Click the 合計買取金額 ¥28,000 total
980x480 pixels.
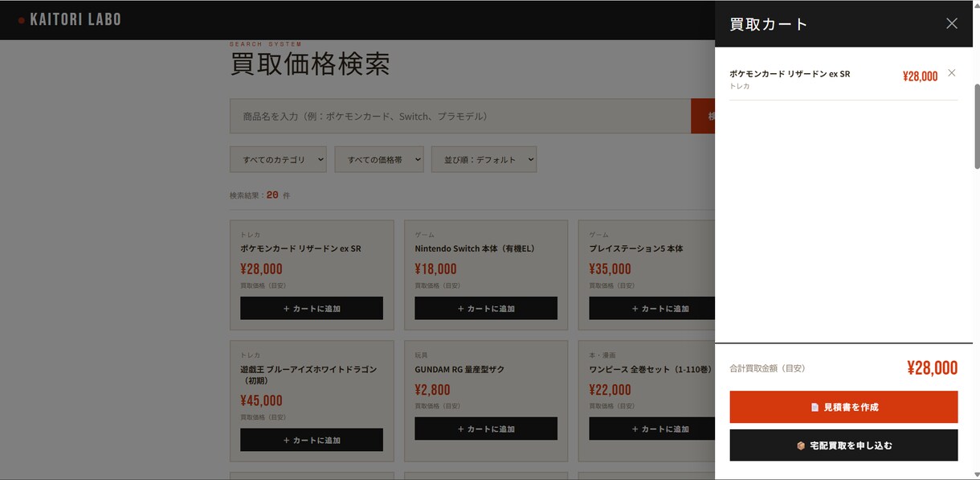click(932, 367)
